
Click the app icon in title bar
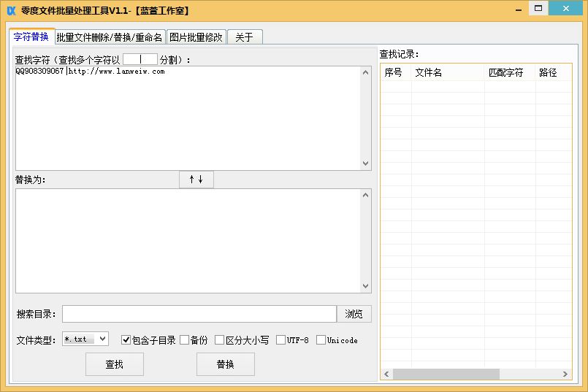tap(11, 9)
